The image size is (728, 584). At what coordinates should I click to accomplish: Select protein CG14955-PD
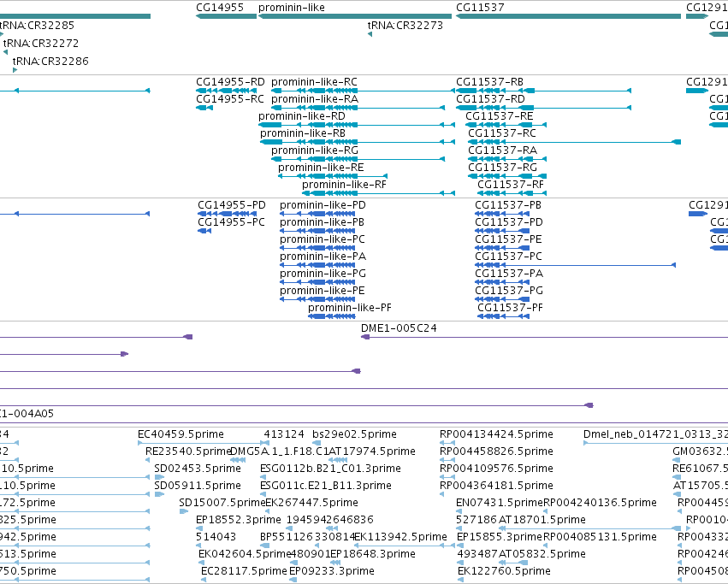tap(232, 206)
